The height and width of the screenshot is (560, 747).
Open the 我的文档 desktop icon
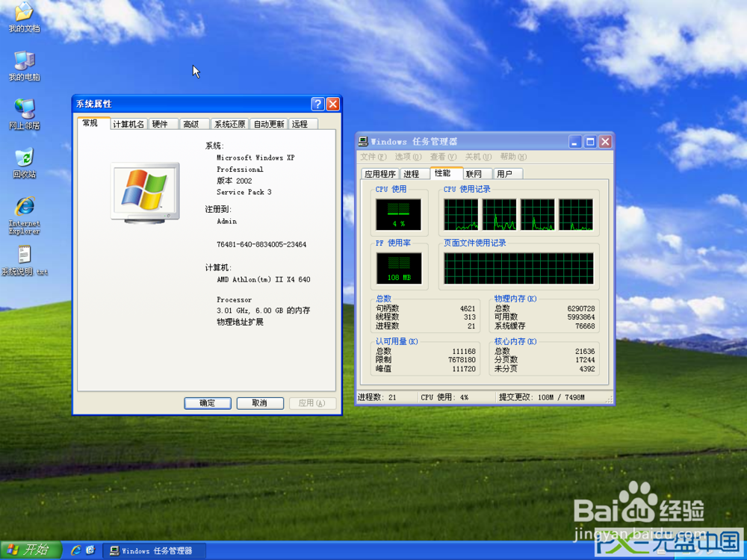pos(24,16)
